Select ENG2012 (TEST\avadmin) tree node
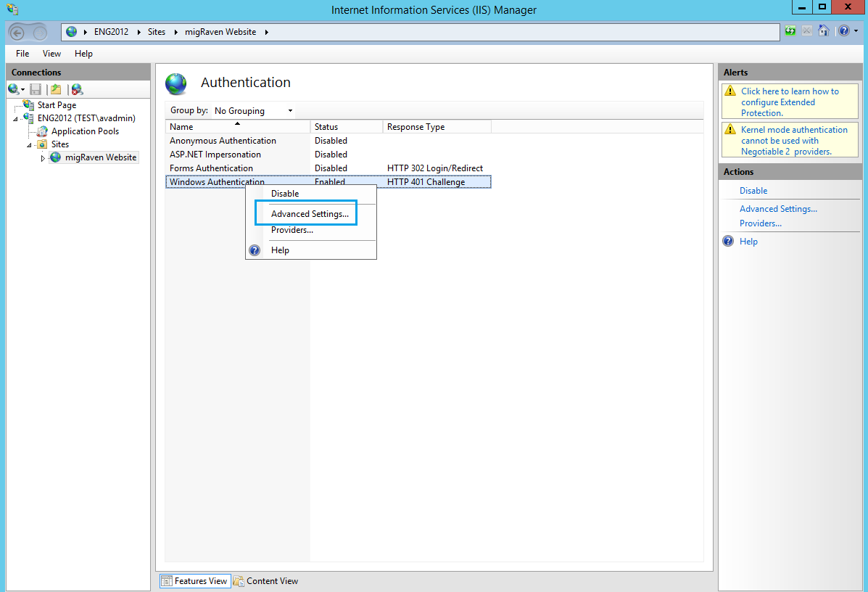This screenshot has width=868, height=592. 86,118
